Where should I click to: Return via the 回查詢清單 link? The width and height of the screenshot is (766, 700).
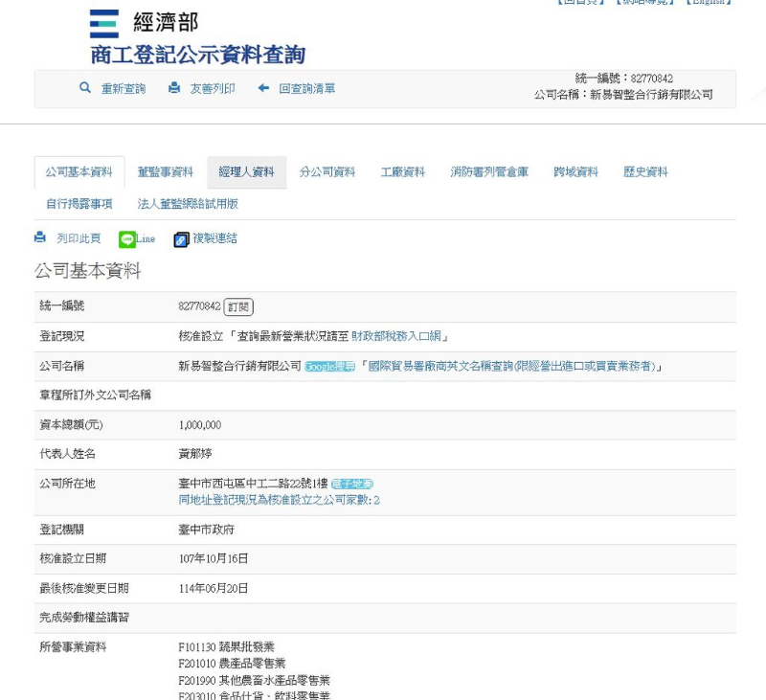coord(307,88)
